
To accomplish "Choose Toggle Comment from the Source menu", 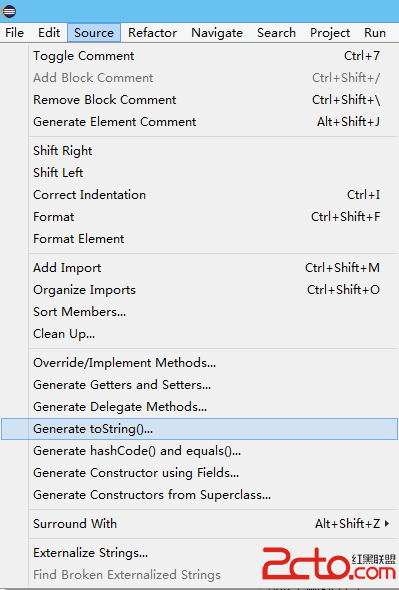I will [x=213, y=56].
